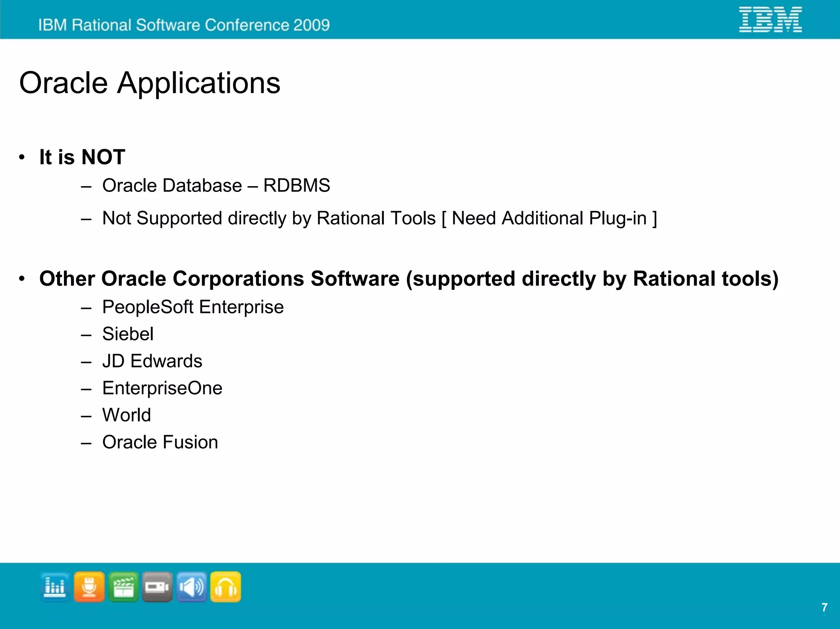
Task: Select 'Other Oracle Corporations Software' bullet heading
Action: pyautogui.click(x=409, y=279)
